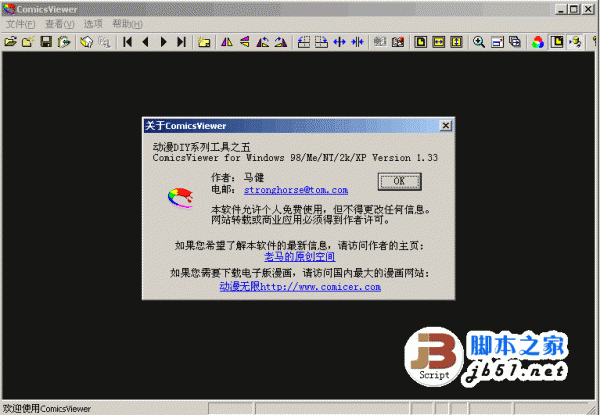This screenshot has height=415, width=600.
Task: Click the grayed book pages icon
Action: pyautogui.click(x=380, y=42)
